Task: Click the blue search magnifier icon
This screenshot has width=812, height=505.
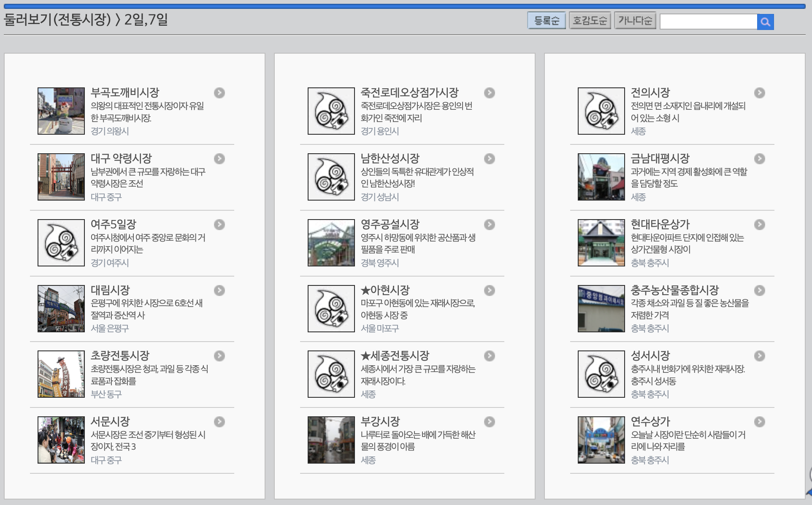Action: click(x=765, y=22)
